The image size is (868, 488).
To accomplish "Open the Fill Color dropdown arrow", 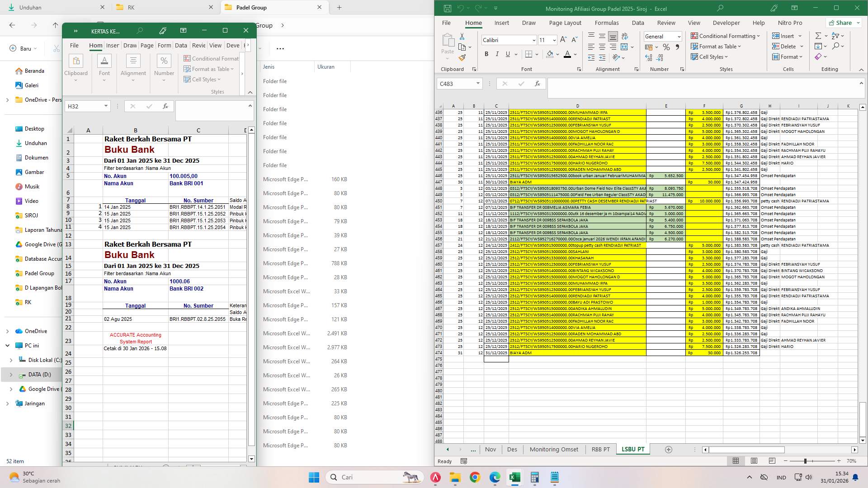I will [557, 54].
